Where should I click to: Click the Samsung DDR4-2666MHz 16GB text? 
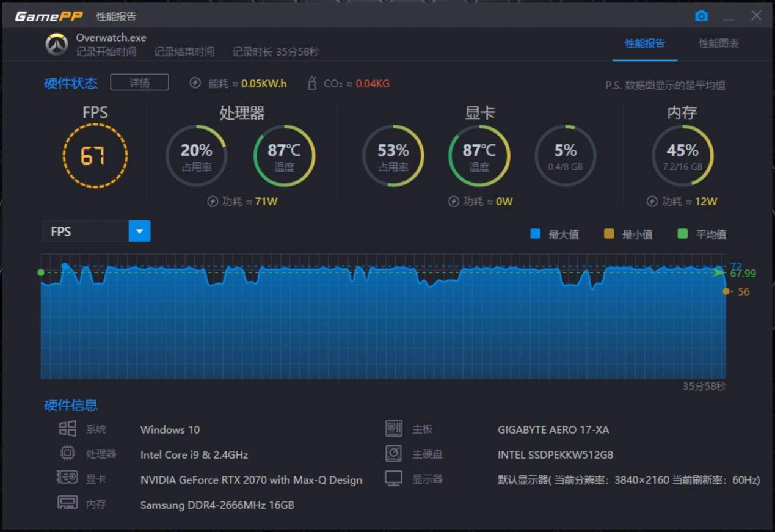point(217,505)
